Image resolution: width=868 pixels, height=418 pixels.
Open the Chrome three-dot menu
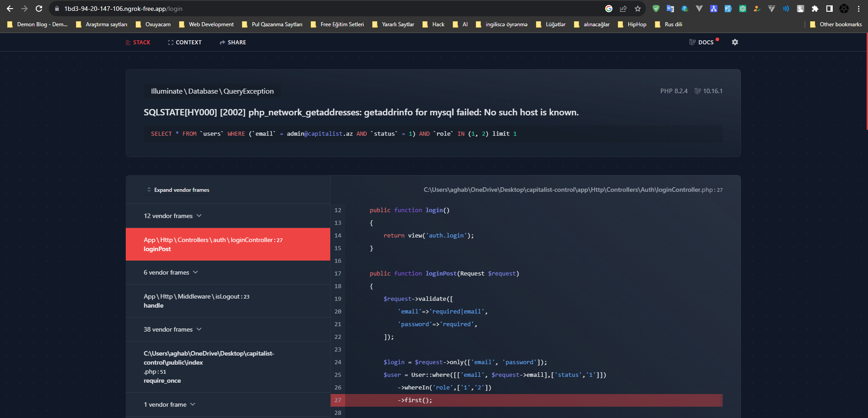[x=859, y=9]
